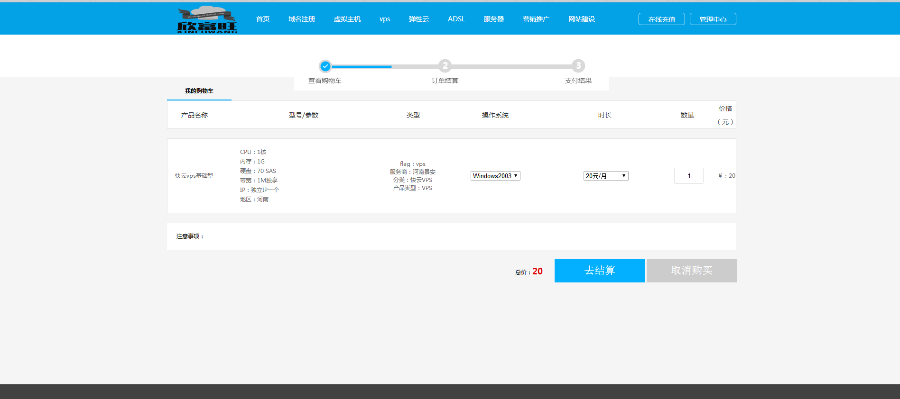Click the online recharge button in the header

[x=661, y=19]
